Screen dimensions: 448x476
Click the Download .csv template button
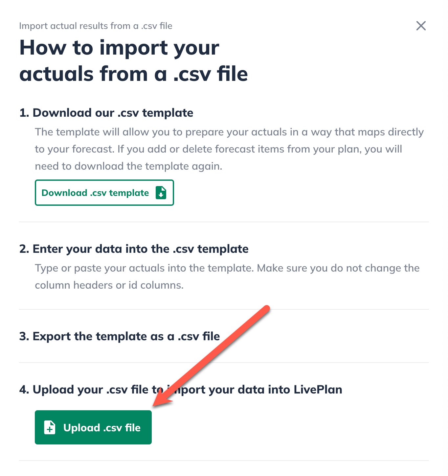(104, 193)
